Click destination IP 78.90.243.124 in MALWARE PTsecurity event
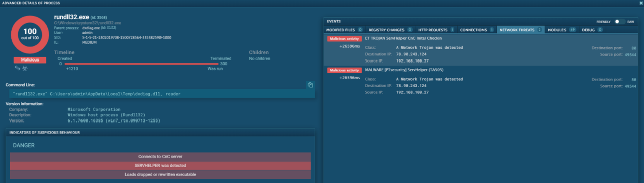The width and height of the screenshot is (644, 183). pos(411,86)
